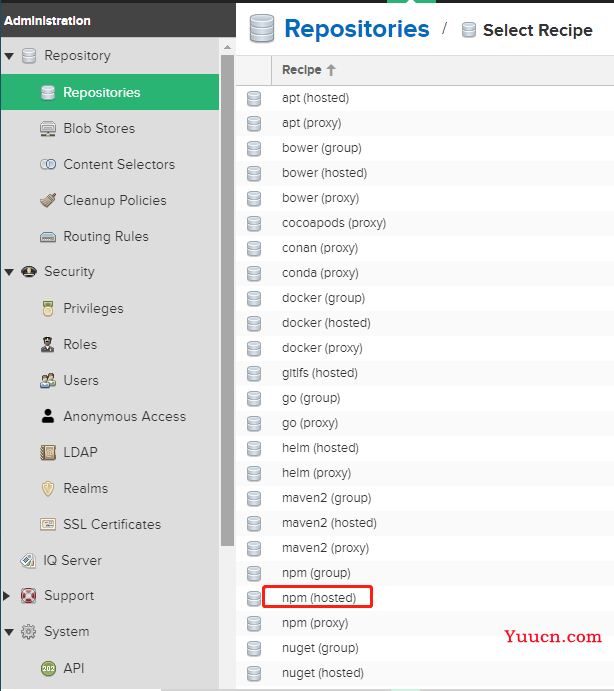Click the database icon beside nuget (group)
The width and height of the screenshot is (614, 691).
click(x=253, y=649)
